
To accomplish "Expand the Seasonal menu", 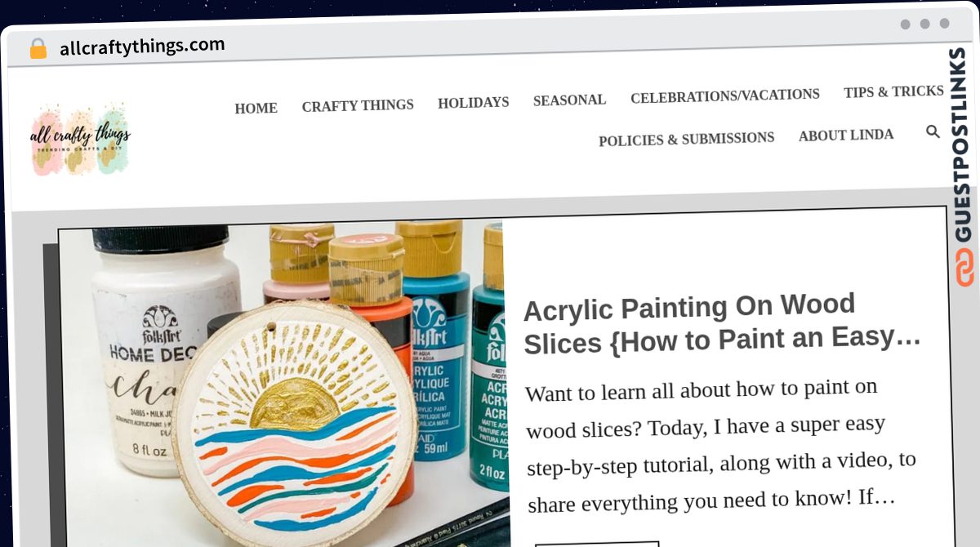I will point(569,100).
